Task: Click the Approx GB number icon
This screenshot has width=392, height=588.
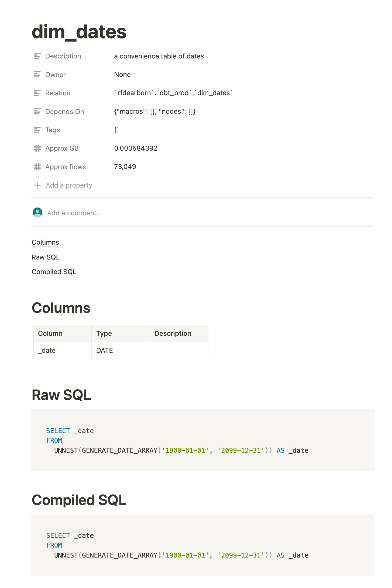Action: [37, 148]
